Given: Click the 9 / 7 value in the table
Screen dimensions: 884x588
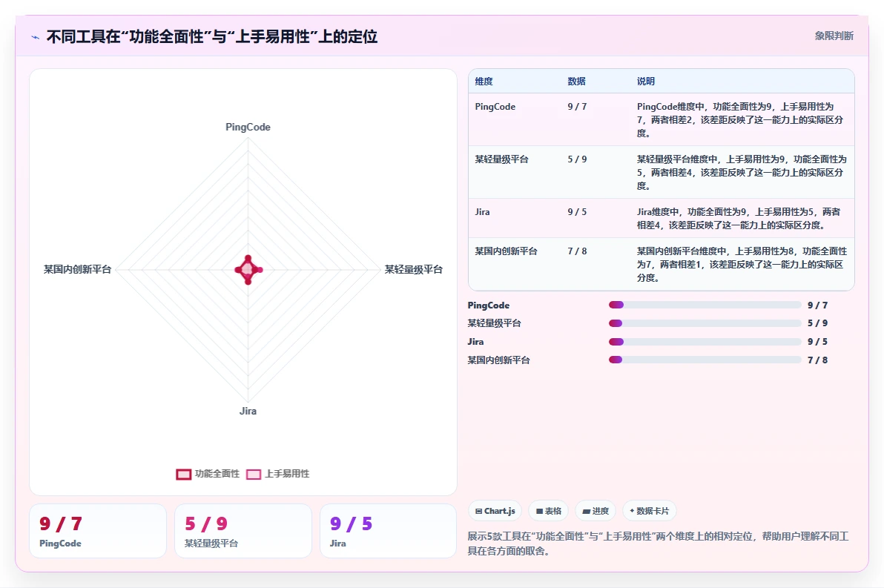Looking at the screenshot, I should click(x=577, y=107).
